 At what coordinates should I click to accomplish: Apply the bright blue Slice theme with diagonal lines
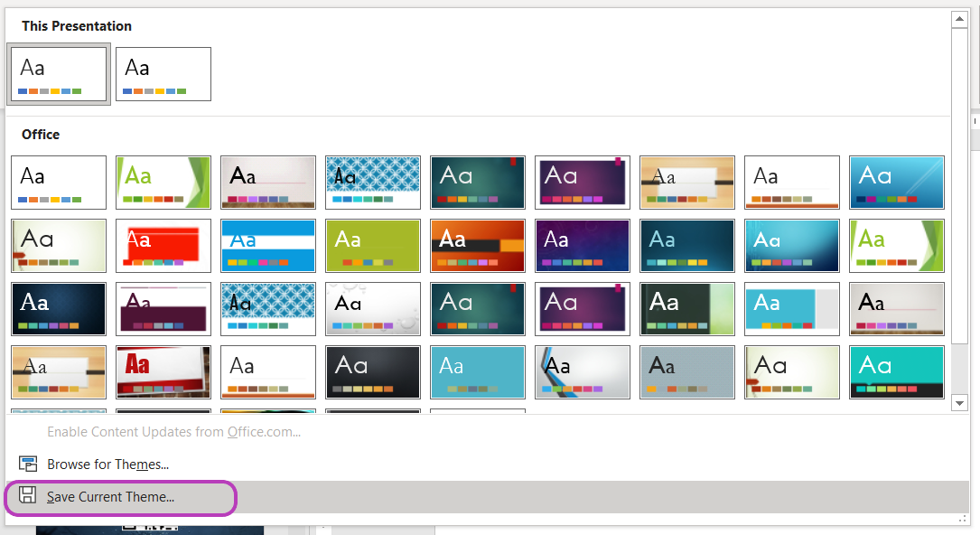[896, 183]
